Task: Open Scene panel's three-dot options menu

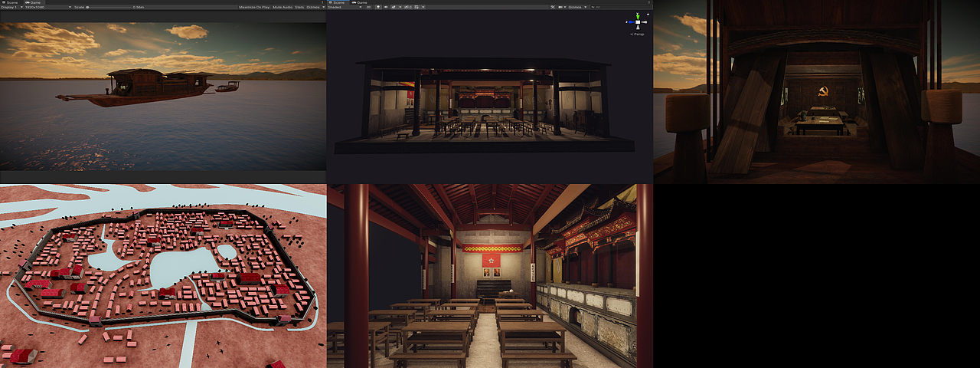Action: [649, 2]
